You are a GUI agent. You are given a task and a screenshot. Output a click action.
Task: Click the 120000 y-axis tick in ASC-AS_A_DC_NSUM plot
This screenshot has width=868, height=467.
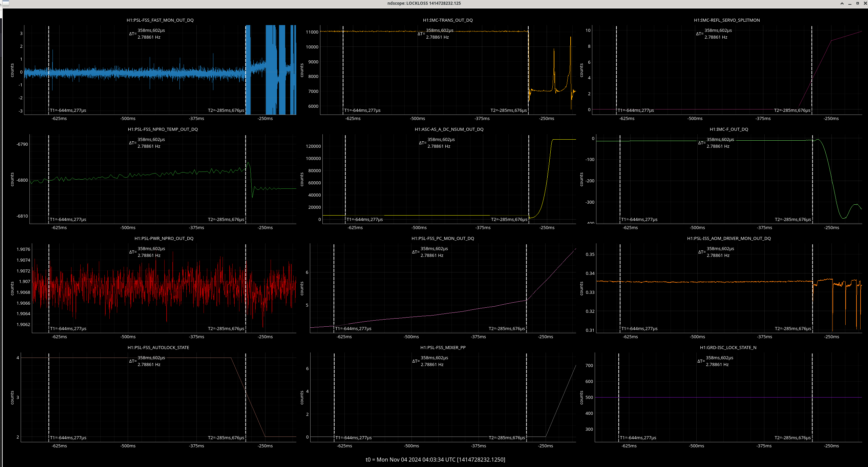[x=313, y=146]
